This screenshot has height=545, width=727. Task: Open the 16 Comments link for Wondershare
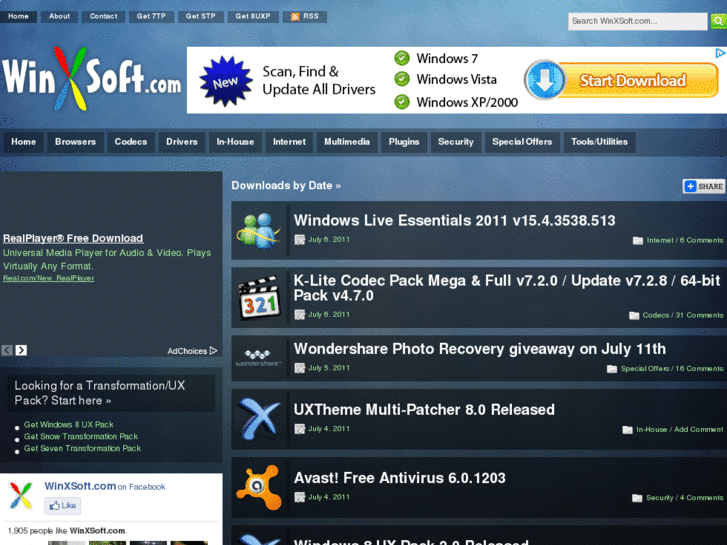pos(699,369)
